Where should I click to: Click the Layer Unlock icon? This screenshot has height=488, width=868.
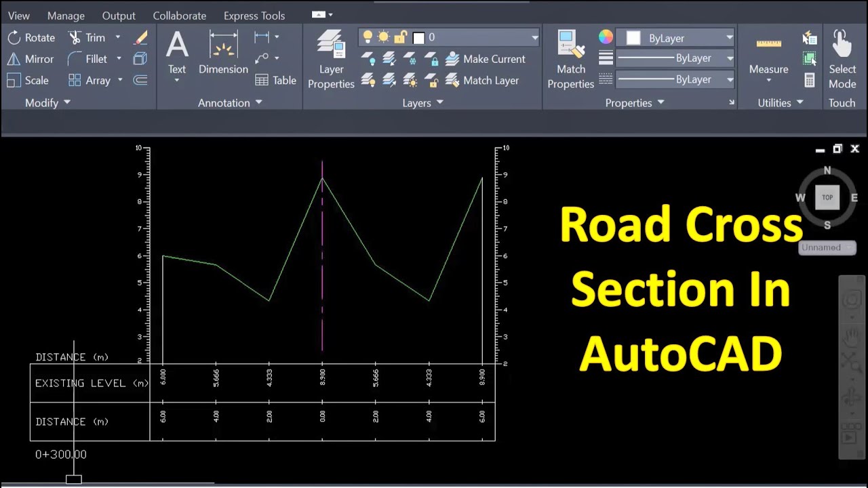(x=431, y=80)
